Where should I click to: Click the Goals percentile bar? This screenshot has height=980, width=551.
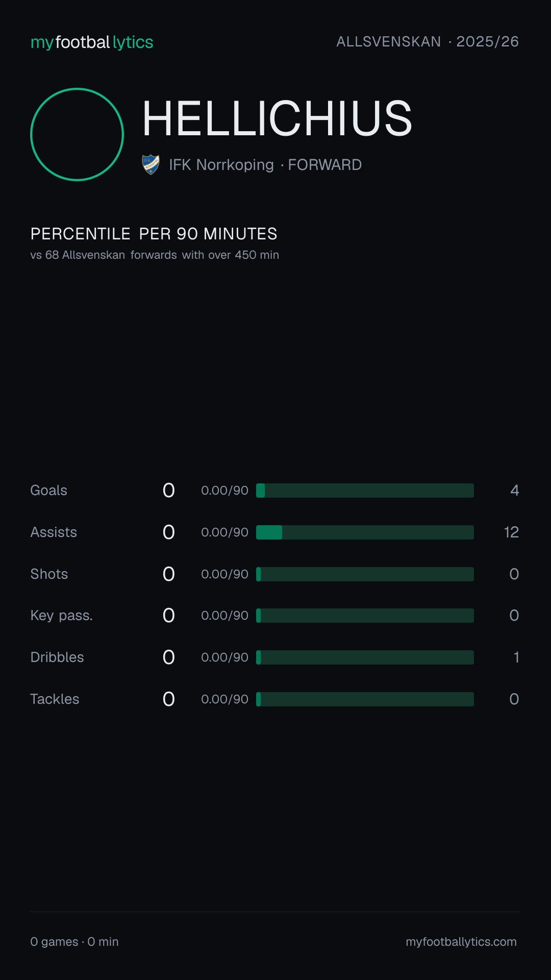click(x=365, y=491)
